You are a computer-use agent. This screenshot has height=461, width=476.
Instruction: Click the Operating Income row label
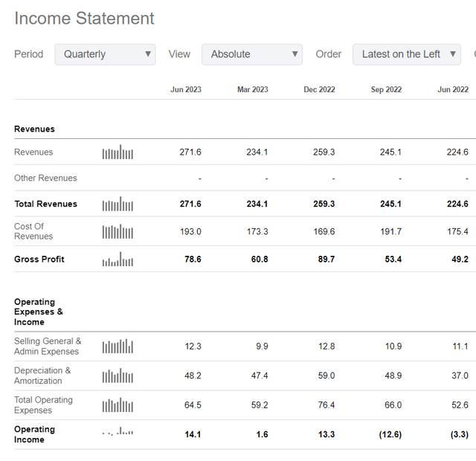tap(34, 434)
